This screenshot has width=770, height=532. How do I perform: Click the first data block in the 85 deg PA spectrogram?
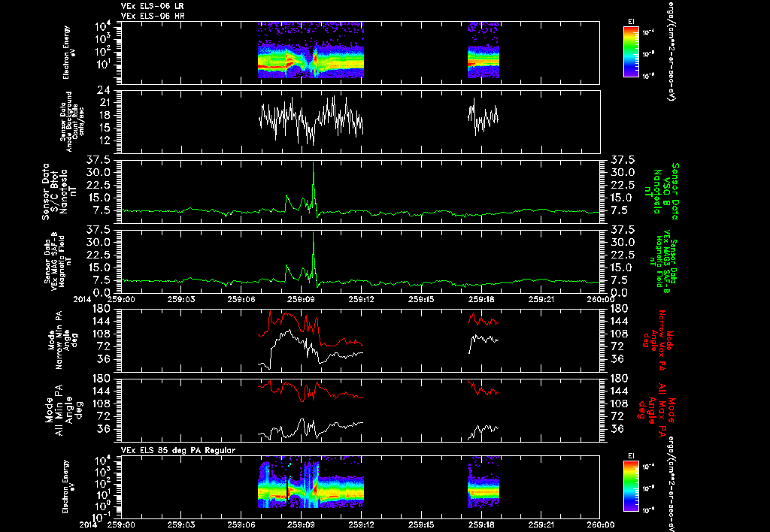311,482
